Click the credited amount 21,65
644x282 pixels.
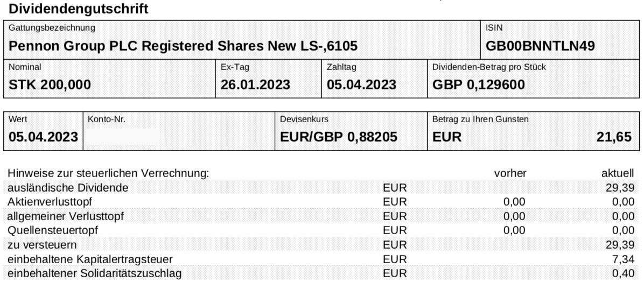pos(614,137)
